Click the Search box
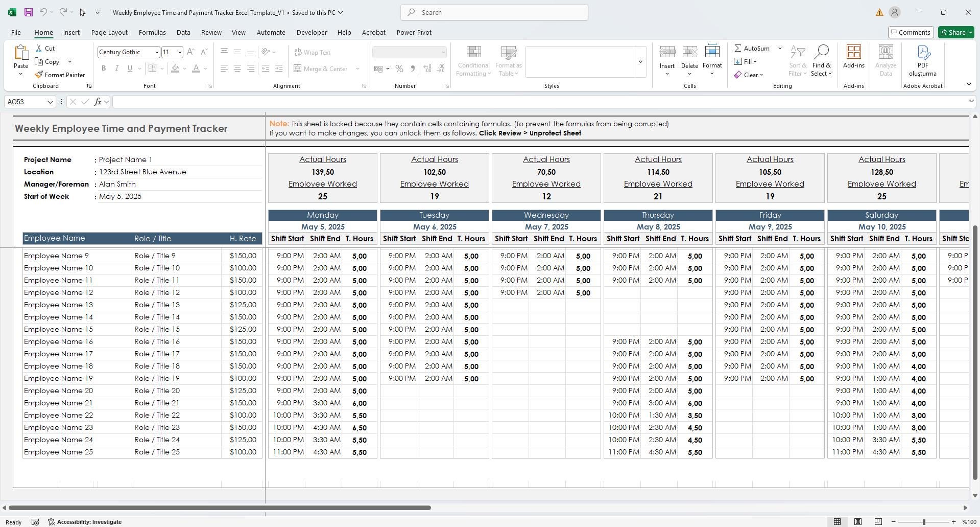The width and height of the screenshot is (980, 527). click(x=494, y=12)
